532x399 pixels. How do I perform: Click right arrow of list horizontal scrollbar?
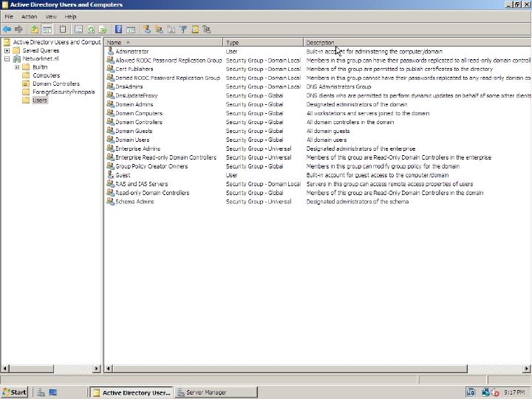527,368
